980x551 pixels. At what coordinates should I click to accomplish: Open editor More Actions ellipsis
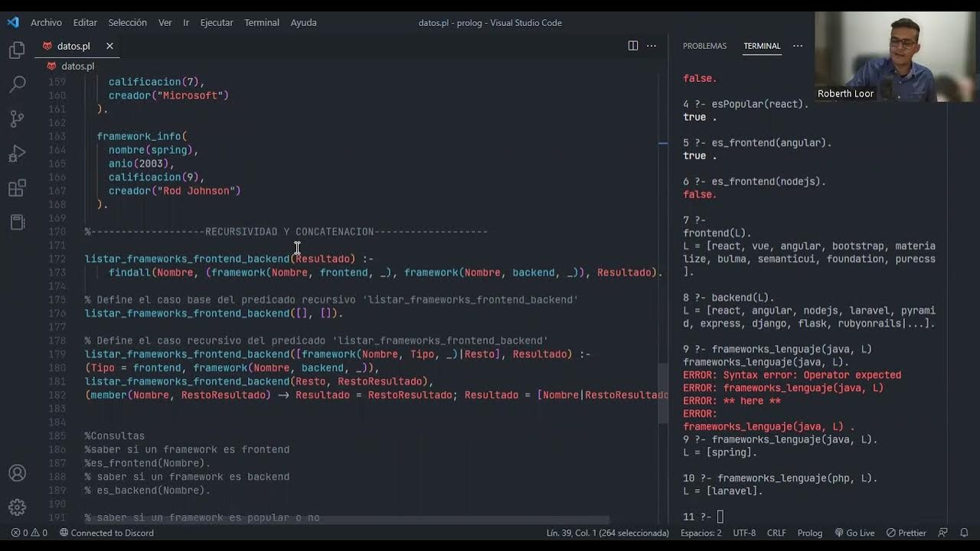coord(652,46)
